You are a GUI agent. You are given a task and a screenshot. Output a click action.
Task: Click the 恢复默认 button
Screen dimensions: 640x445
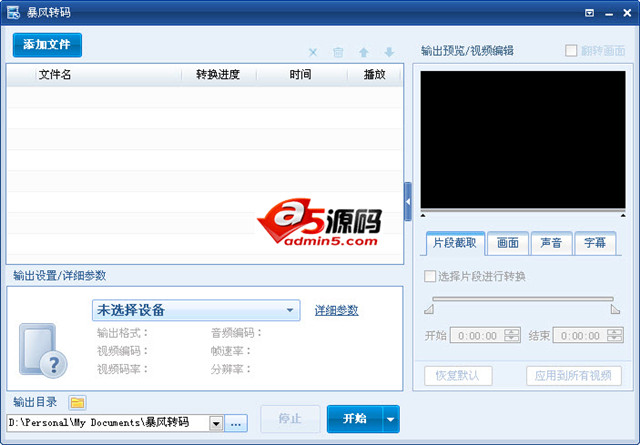pos(458,376)
